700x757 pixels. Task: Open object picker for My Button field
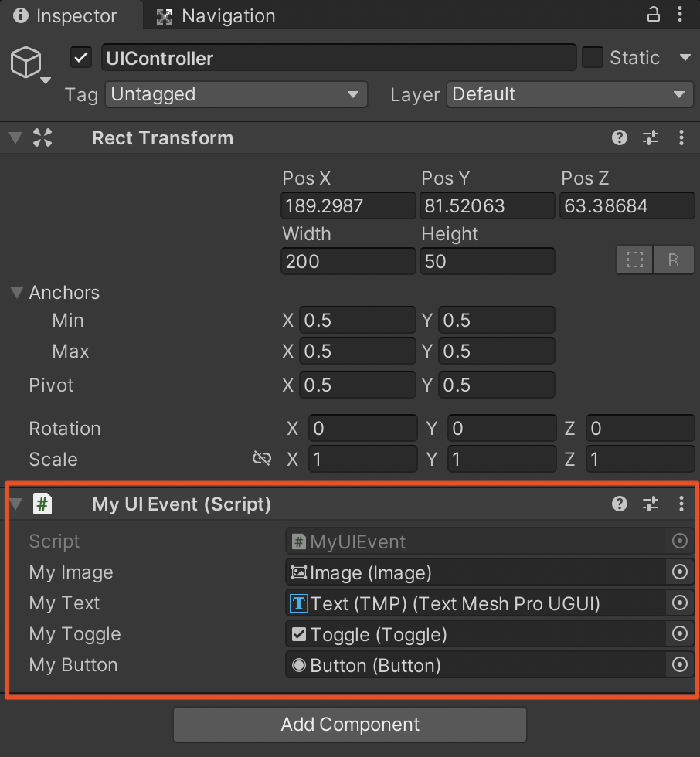680,665
